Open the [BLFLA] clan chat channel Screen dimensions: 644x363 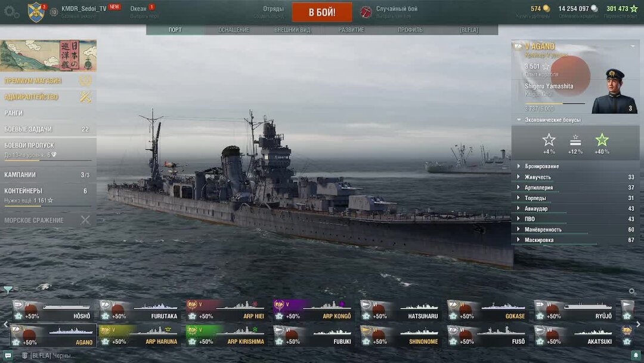(x=49, y=355)
